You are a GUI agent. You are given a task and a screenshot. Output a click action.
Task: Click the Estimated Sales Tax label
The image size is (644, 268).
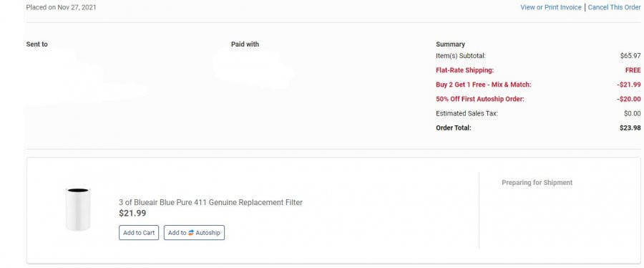467,113
